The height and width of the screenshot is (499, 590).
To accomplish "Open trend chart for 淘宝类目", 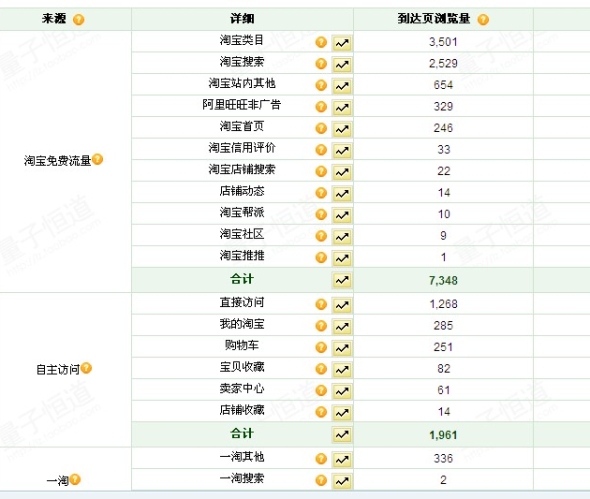I will (x=342, y=43).
